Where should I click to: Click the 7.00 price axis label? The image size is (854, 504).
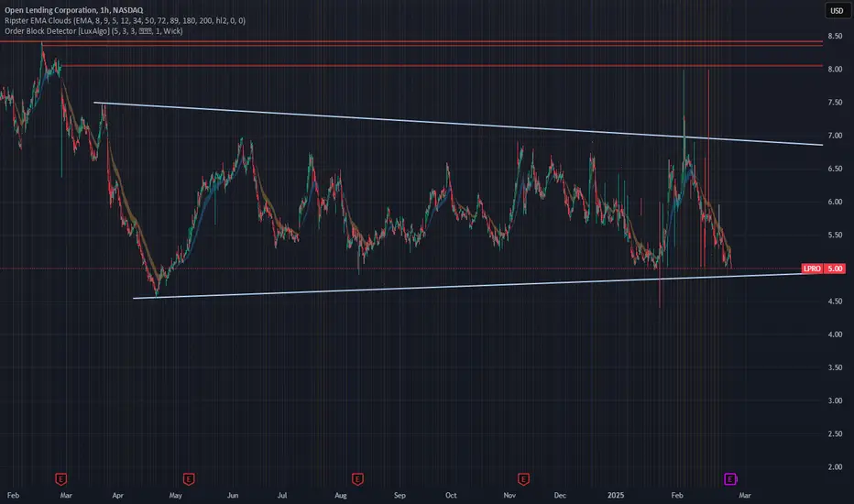(835, 136)
